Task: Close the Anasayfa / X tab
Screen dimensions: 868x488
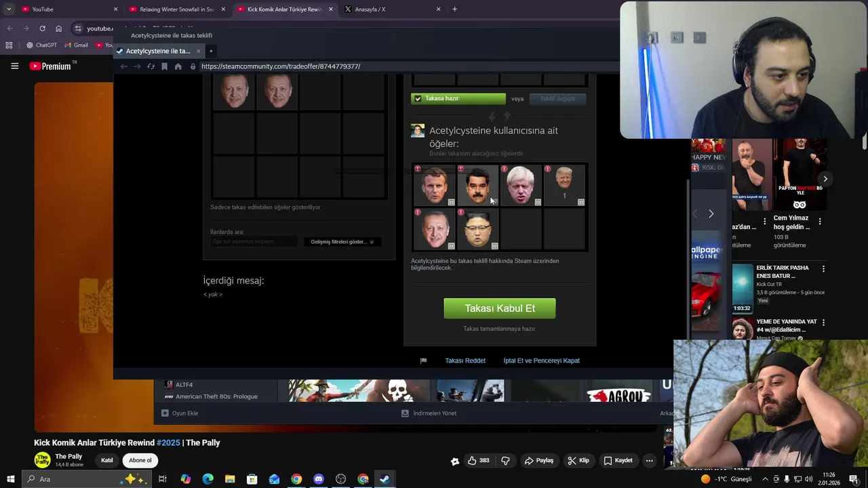Action: pyautogui.click(x=438, y=9)
